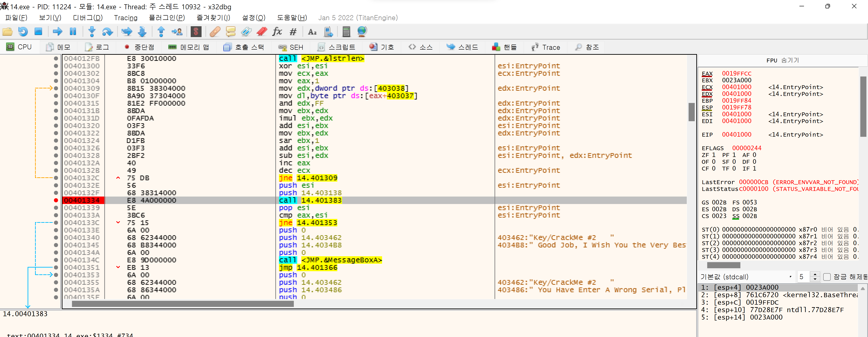The height and width of the screenshot is (337, 868).
Task: Click the registers panel vertical scrollbar
Action: click(x=863, y=107)
